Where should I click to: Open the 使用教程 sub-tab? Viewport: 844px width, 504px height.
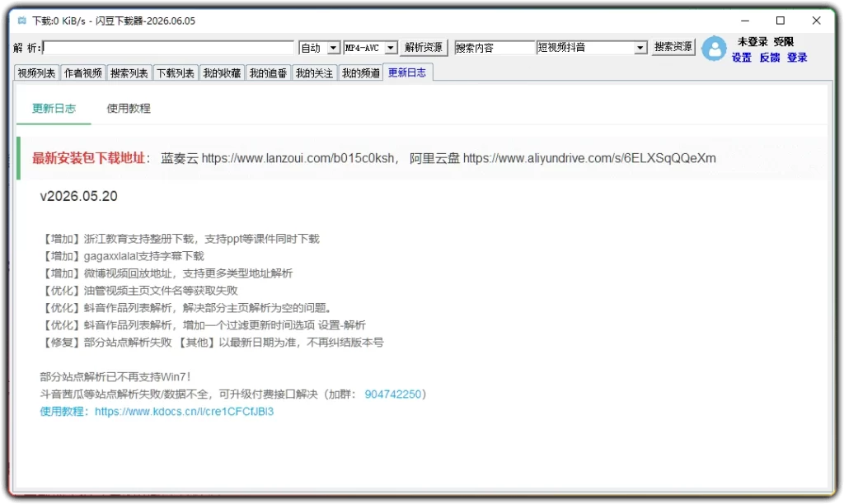129,109
